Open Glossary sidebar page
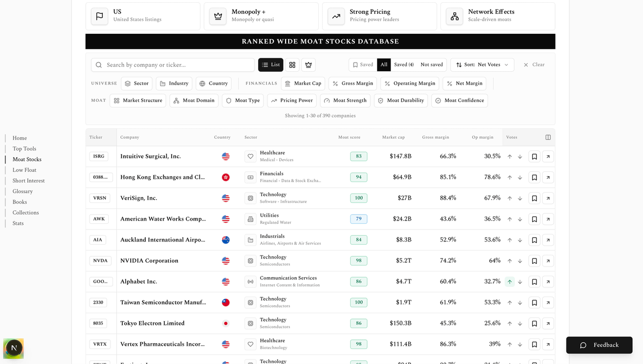Image resolution: width=643 pixels, height=364 pixels. (x=23, y=192)
